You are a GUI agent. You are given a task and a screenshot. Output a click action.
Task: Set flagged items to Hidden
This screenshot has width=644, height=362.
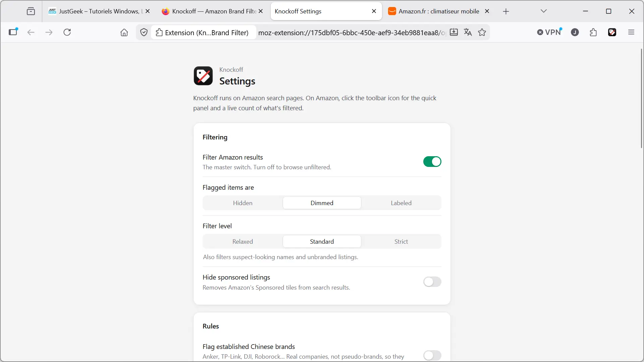pos(243,203)
